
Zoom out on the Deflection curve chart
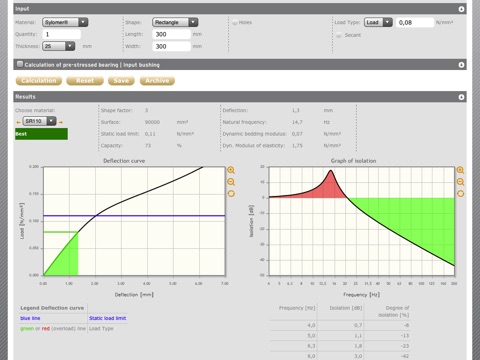tap(231, 182)
